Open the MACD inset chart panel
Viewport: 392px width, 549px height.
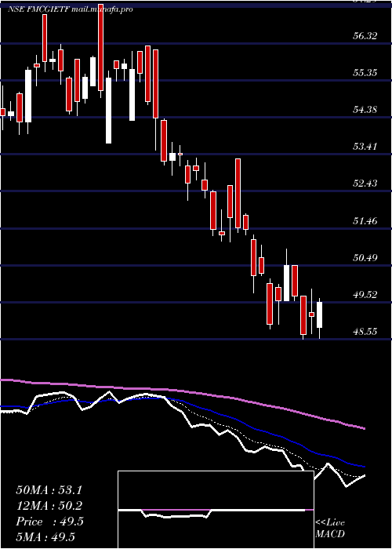pos(216,510)
